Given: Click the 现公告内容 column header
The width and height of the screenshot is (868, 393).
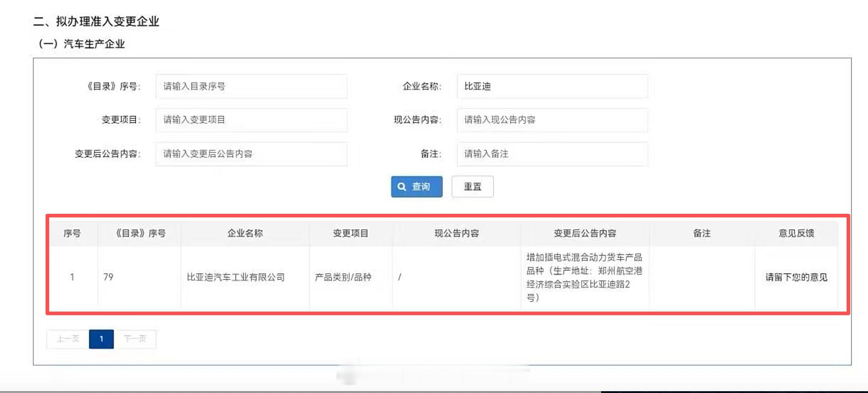Looking at the screenshot, I should [457, 233].
